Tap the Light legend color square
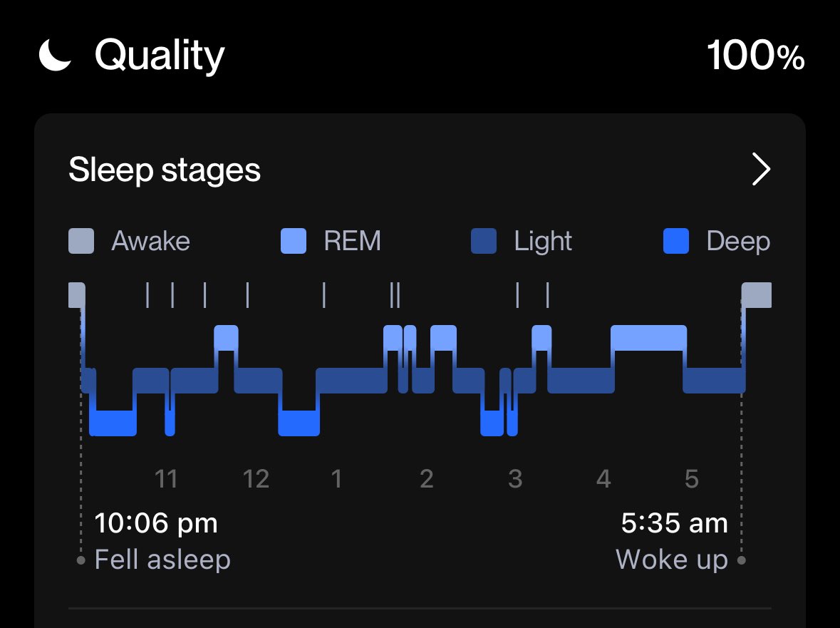Image resolution: width=840 pixels, height=628 pixels. [484, 241]
